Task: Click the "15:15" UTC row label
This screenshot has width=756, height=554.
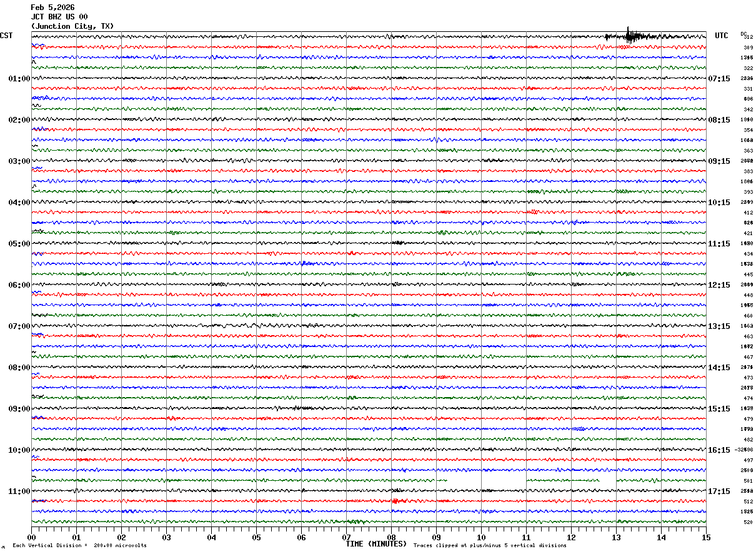Action: point(719,409)
